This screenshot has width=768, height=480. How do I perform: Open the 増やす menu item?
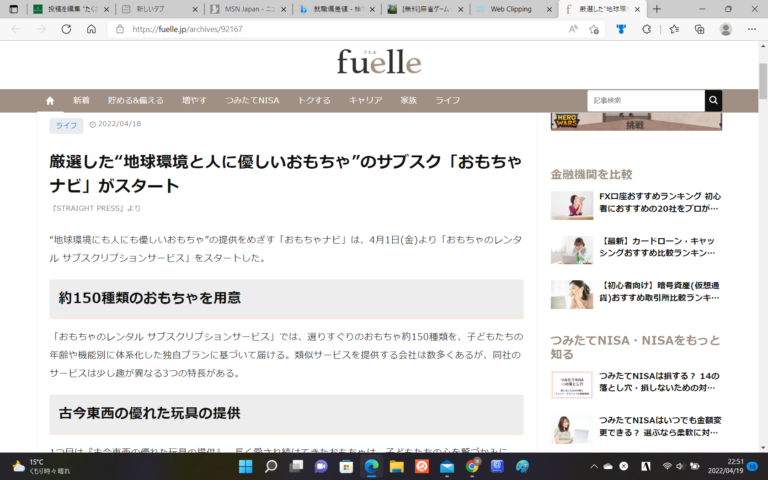(x=194, y=100)
